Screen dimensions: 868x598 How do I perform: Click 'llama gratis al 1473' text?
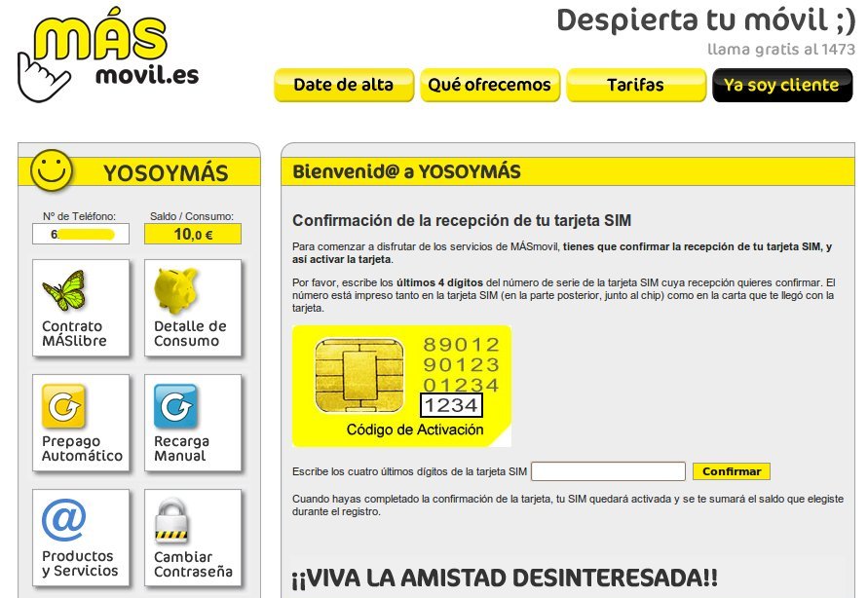click(781, 50)
